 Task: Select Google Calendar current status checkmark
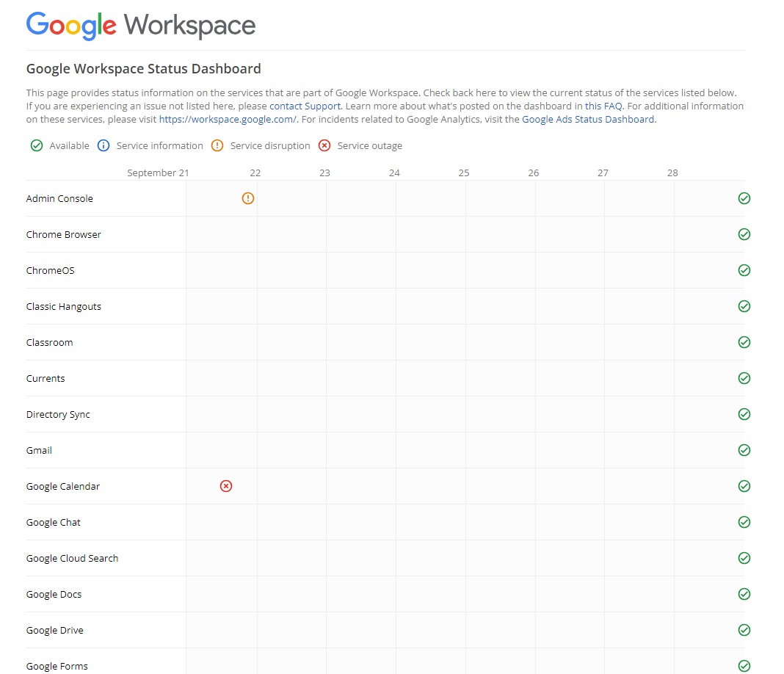(x=744, y=487)
